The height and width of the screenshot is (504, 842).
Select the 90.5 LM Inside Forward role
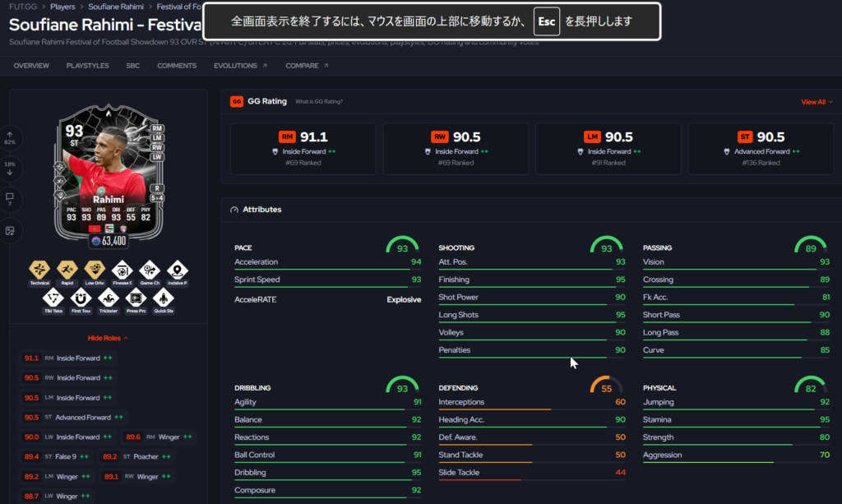pyautogui.click(x=68, y=398)
